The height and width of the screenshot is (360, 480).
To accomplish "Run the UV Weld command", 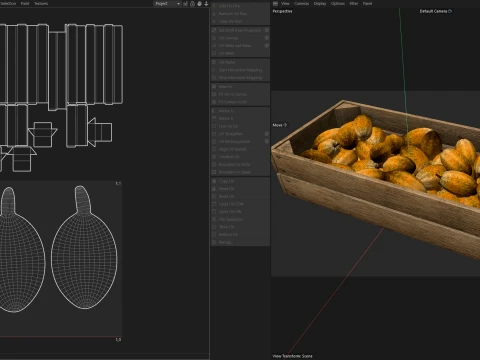I will [240, 53].
